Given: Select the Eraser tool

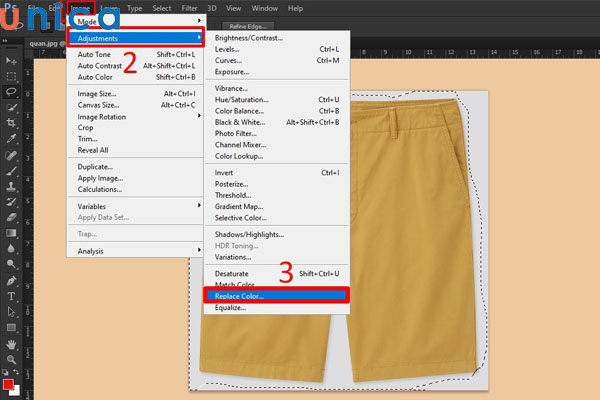Looking at the screenshot, I should click(11, 217).
